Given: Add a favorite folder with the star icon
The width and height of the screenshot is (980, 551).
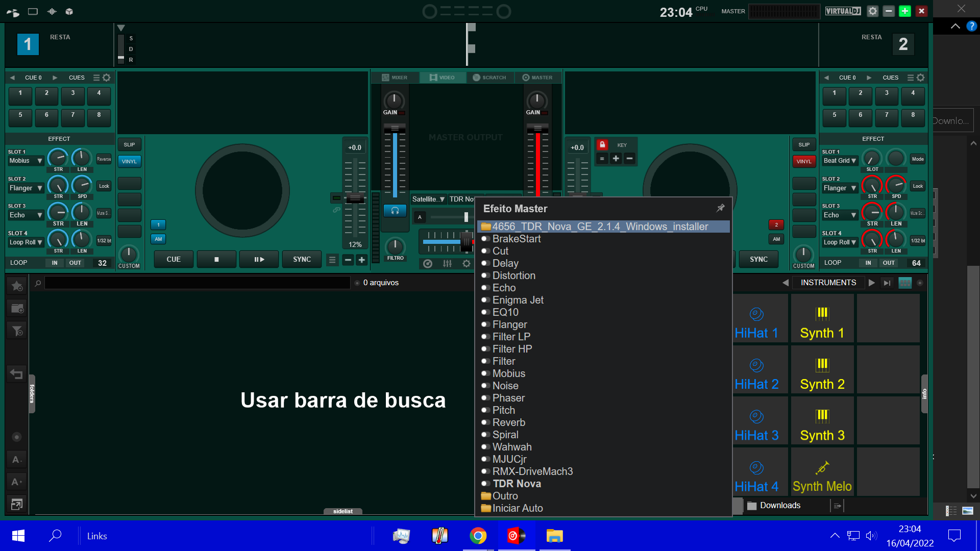Looking at the screenshot, I should point(17,286).
